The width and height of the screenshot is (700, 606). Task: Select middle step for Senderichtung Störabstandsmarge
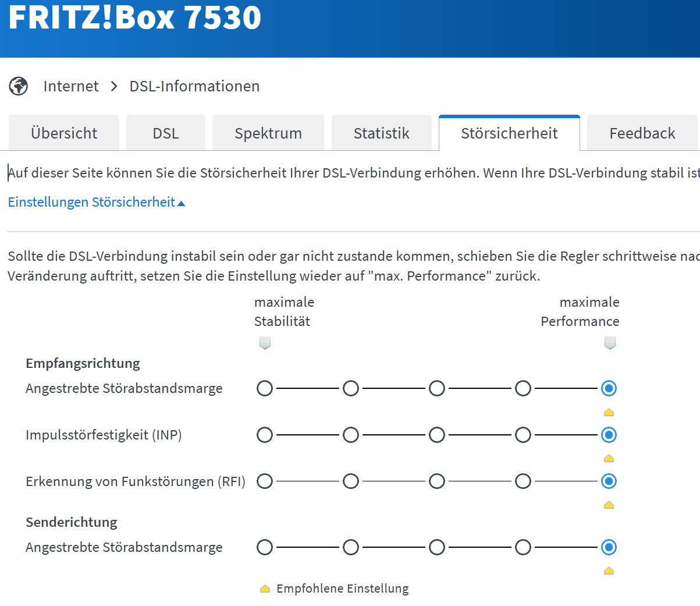[437, 547]
